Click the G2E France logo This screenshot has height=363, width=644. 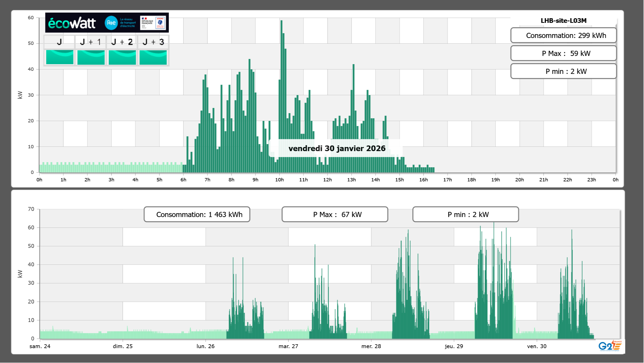pyautogui.click(x=610, y=346)
